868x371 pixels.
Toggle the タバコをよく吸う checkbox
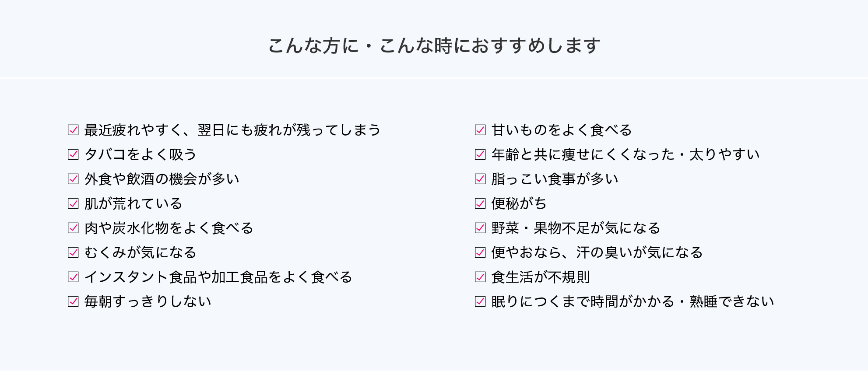(x=73, y=154)
